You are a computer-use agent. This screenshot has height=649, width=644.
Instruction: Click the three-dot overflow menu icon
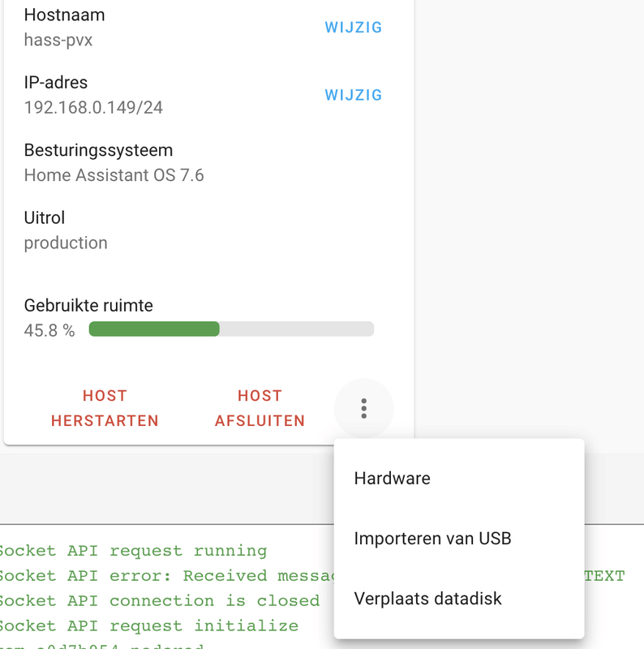363,409
